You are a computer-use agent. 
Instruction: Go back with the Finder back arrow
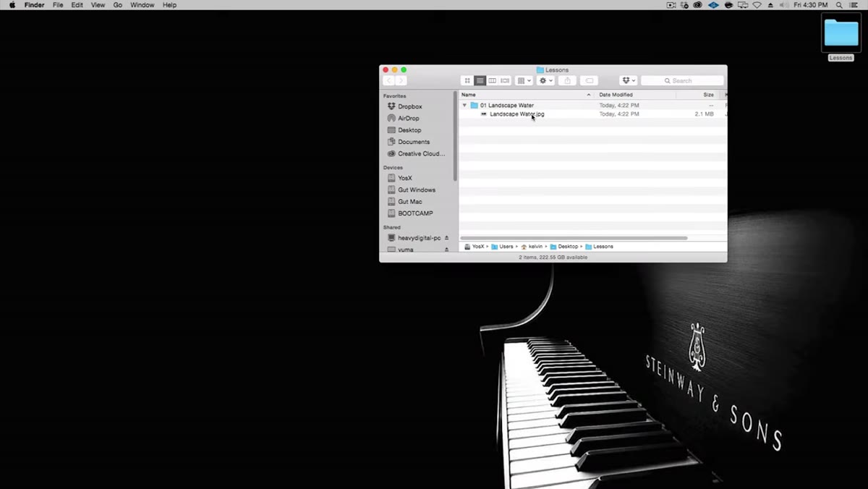click(x=388, y=80)
